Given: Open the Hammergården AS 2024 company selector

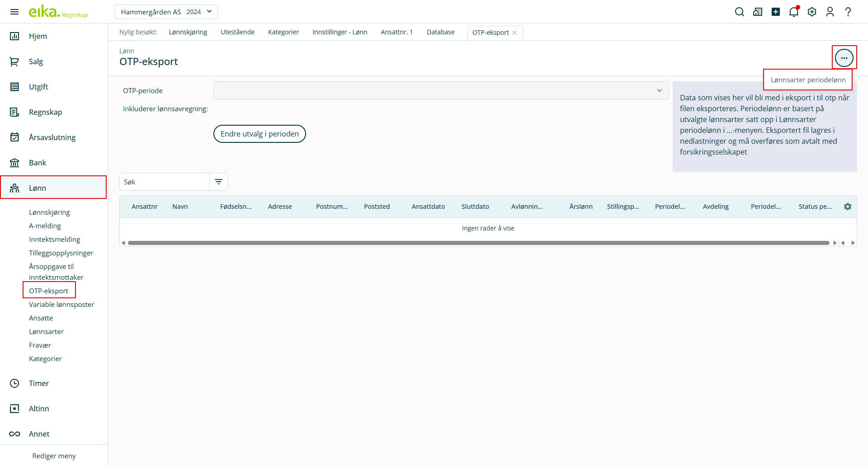Looking at the screenshot, I should [166, 12].
